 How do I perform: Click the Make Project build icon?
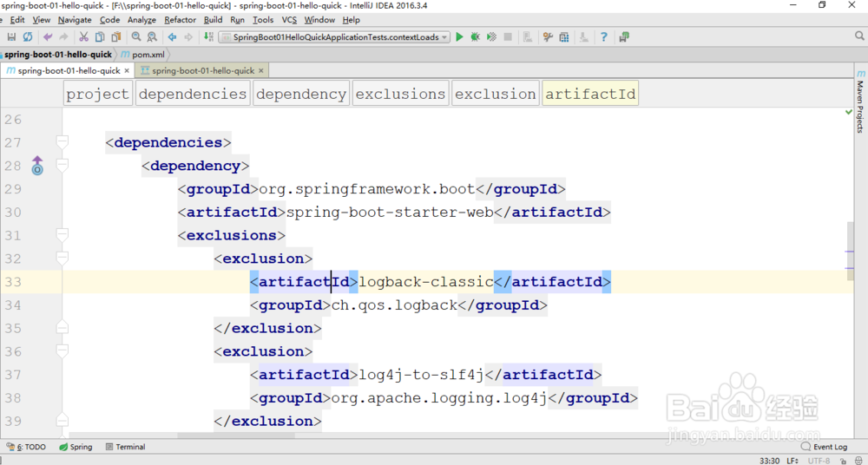208,37
